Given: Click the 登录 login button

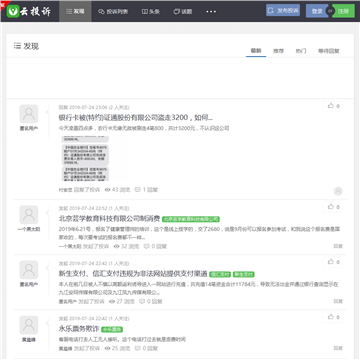Looking at the screenshot, I should tap(316, 11).
